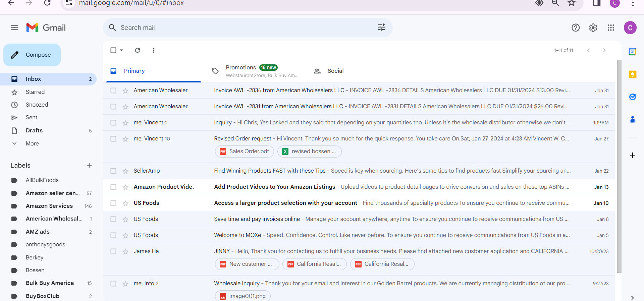Click the browser address bar URL
644x301 pixels.
point(131,3)
